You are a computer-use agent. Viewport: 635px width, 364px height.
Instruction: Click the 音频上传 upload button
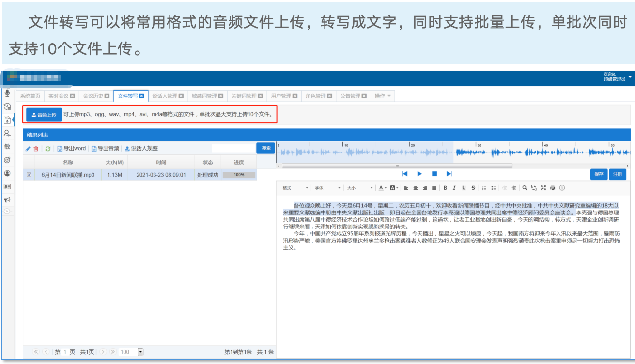[44, 115]
